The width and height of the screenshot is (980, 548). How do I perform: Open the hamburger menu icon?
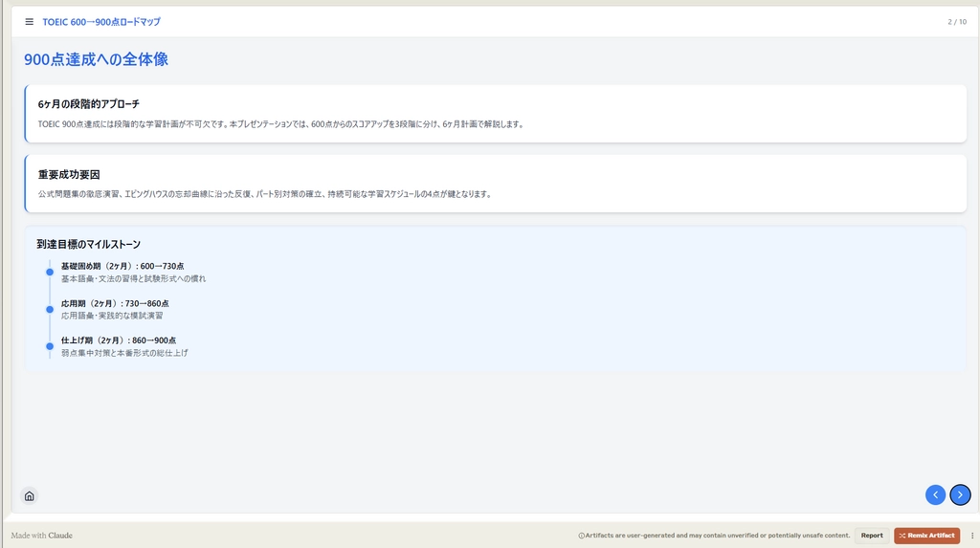[30, 22]
